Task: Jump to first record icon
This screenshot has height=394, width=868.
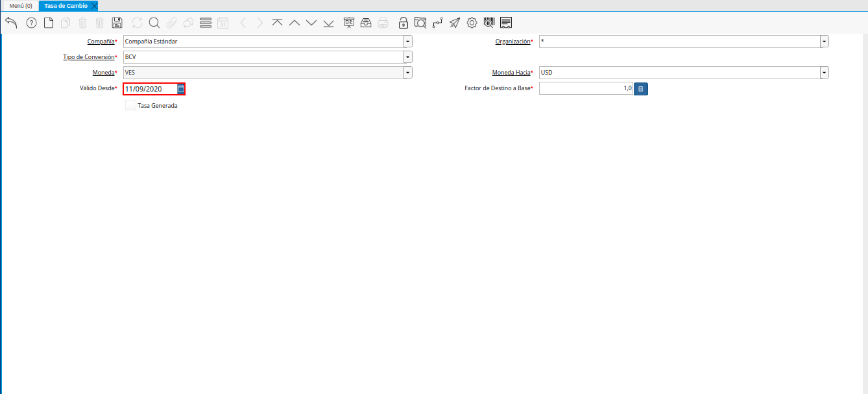Action: pyautogui.click(x=278, y=23)
